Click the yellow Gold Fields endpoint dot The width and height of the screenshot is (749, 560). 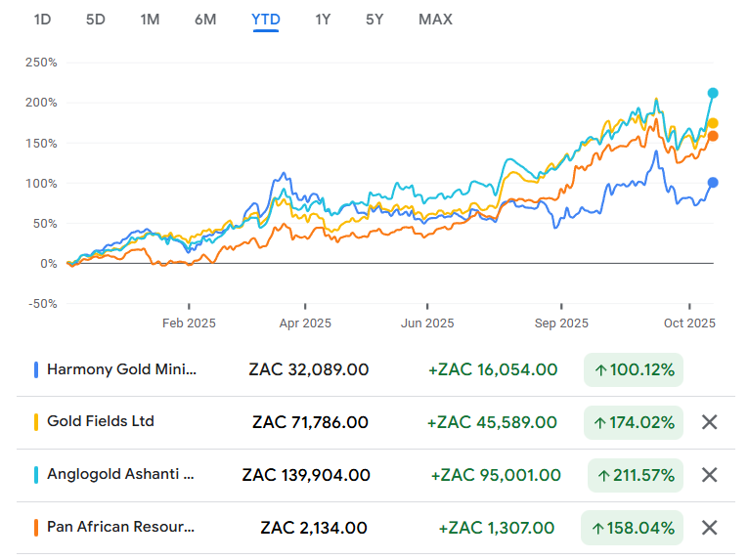(713, 123)
